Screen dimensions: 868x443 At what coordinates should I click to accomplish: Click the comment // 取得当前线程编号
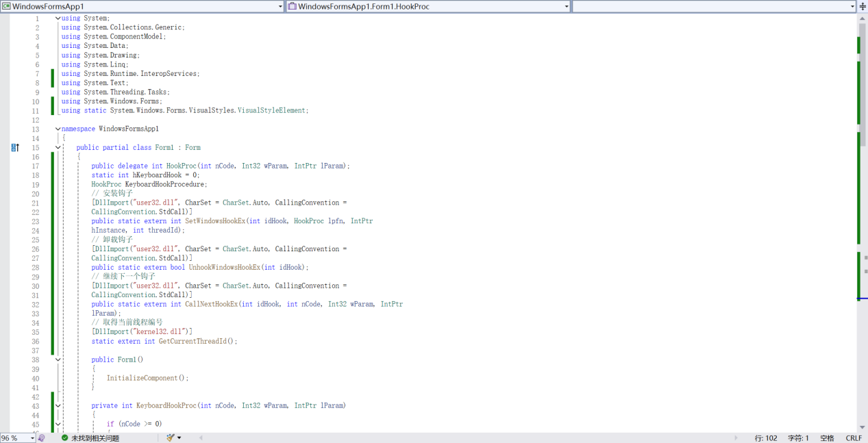127,322
